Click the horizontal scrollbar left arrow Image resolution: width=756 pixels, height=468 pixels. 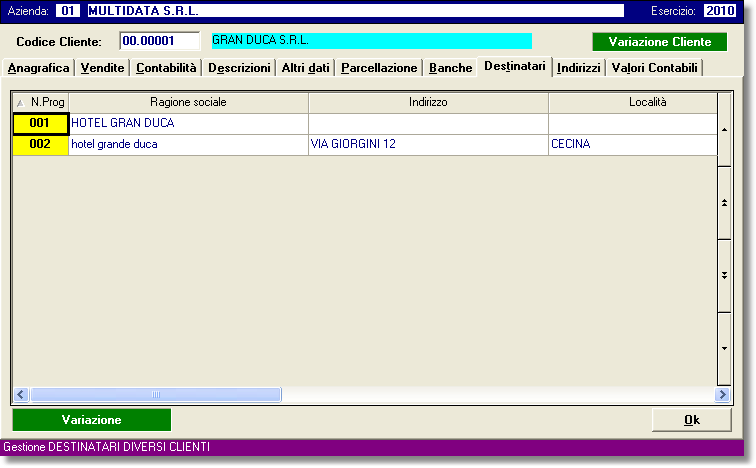click(x=21, y=395)
